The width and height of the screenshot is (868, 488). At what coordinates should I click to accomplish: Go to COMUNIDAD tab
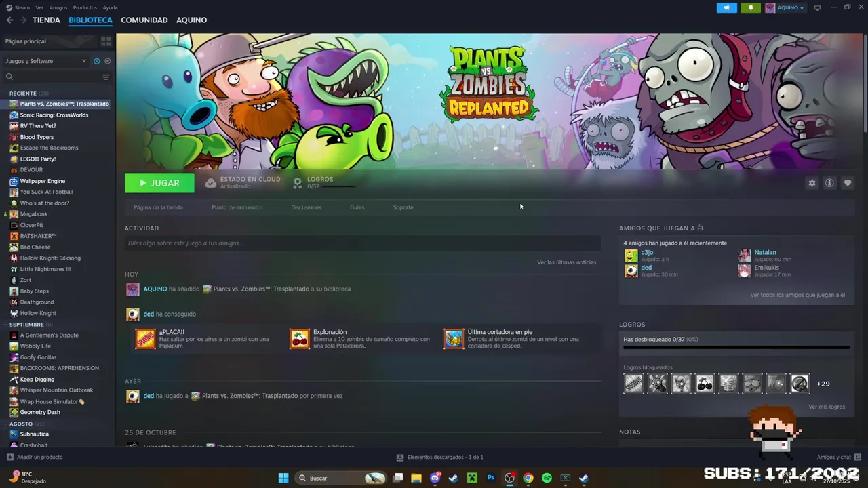click(x=144, y=20)
